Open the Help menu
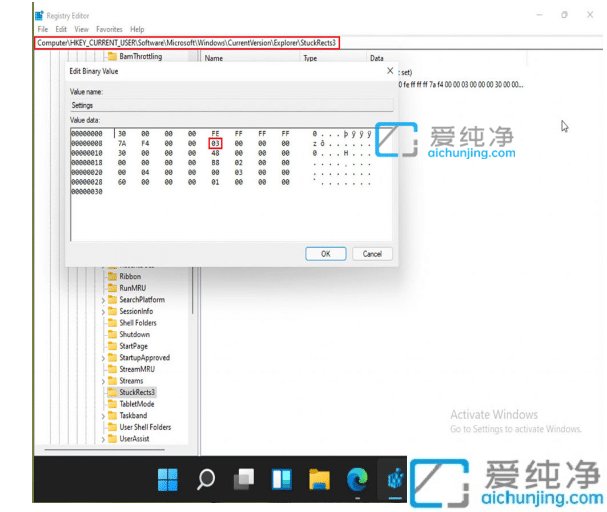The height and width of the screenshot is (512, 607). (137, 29)
